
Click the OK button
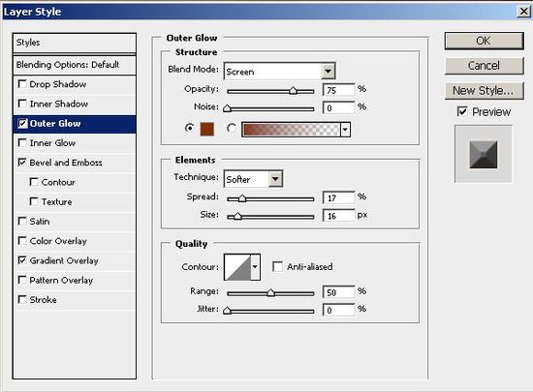484,41
